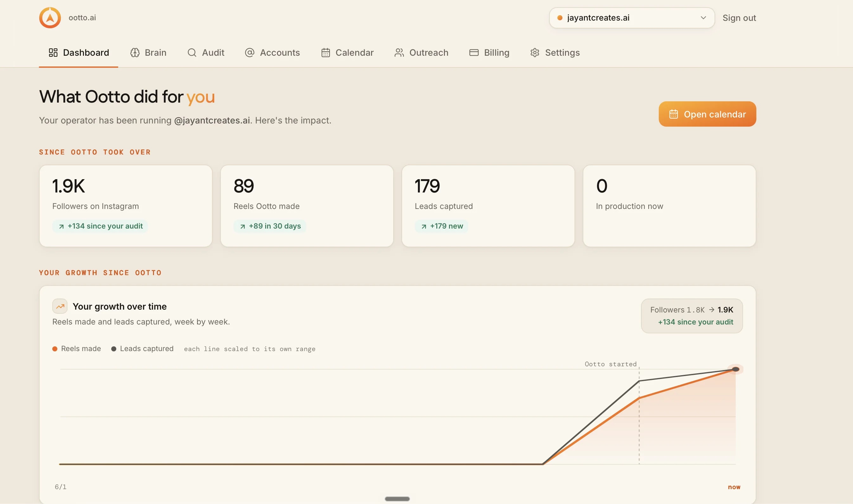Screen dimensions: 853x504
Task: Click the +134 since your audit badge in Followers card
Action: click(x=100, y=226)
